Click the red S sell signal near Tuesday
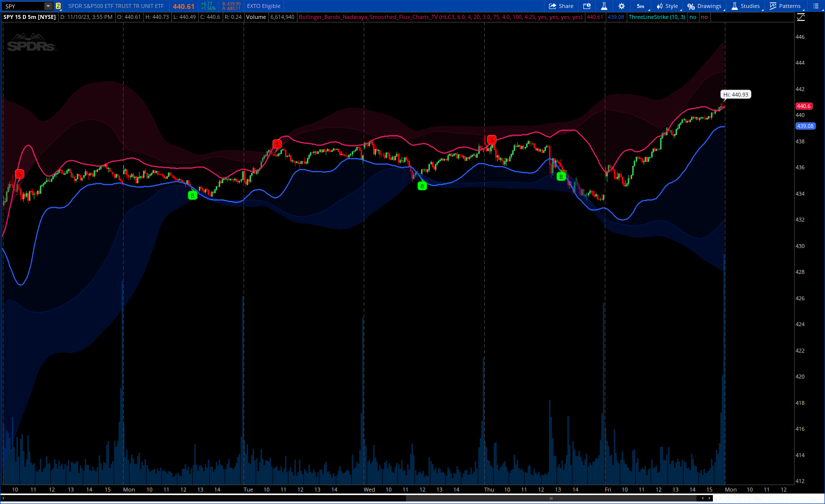Viewport: 825px width, 504px height. 277,144
